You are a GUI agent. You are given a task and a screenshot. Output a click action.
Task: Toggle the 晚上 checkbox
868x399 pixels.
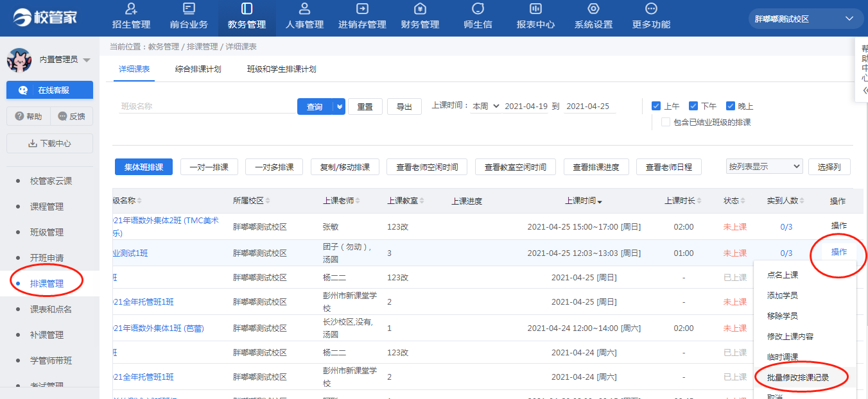pos(731,106)
